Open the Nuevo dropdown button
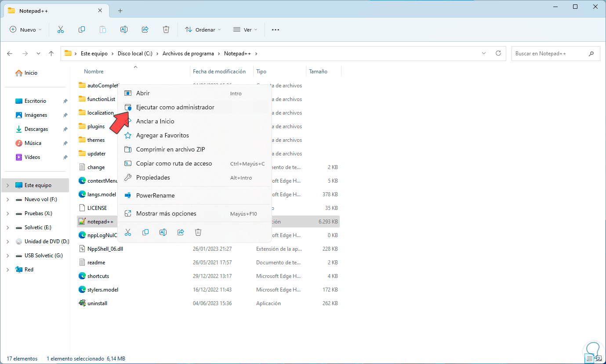This screenshot has width=606, height=364. pos(25,30)
